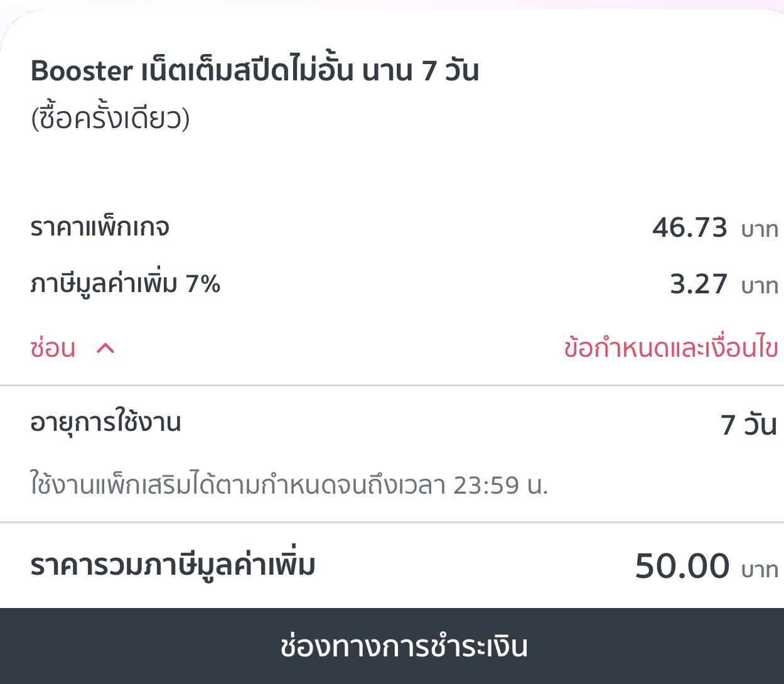Screen dimensions: 784x684
Task: Click the divider line above the total price row
Action: [x=392, y=522]
